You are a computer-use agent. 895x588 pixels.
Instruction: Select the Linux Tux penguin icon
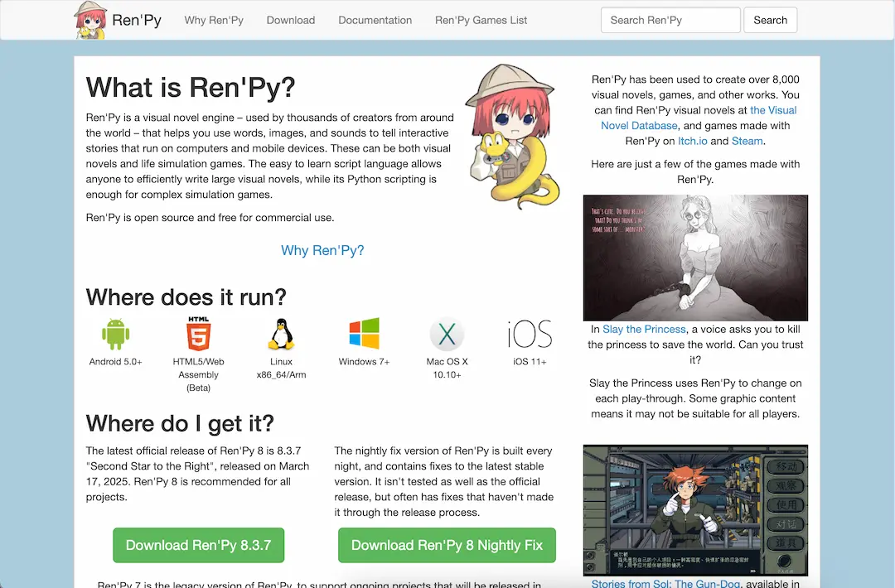tap(281, 335)
